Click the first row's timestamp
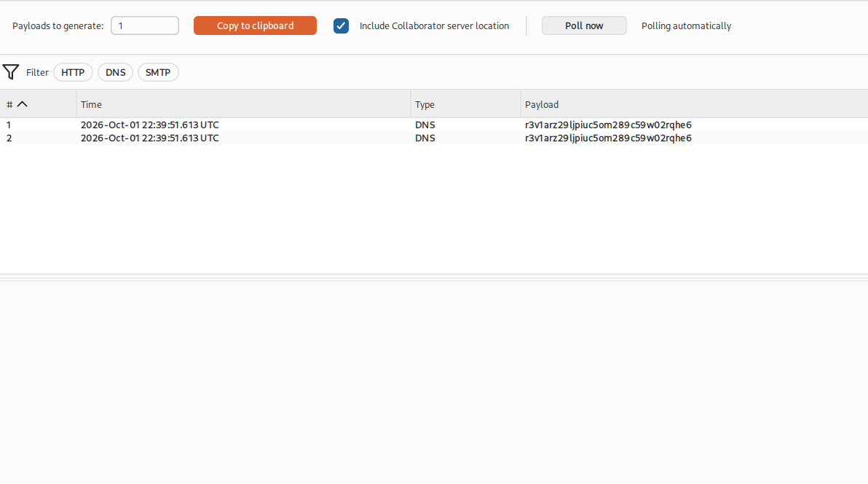The image size is (868, 484). tap(149, 125)
